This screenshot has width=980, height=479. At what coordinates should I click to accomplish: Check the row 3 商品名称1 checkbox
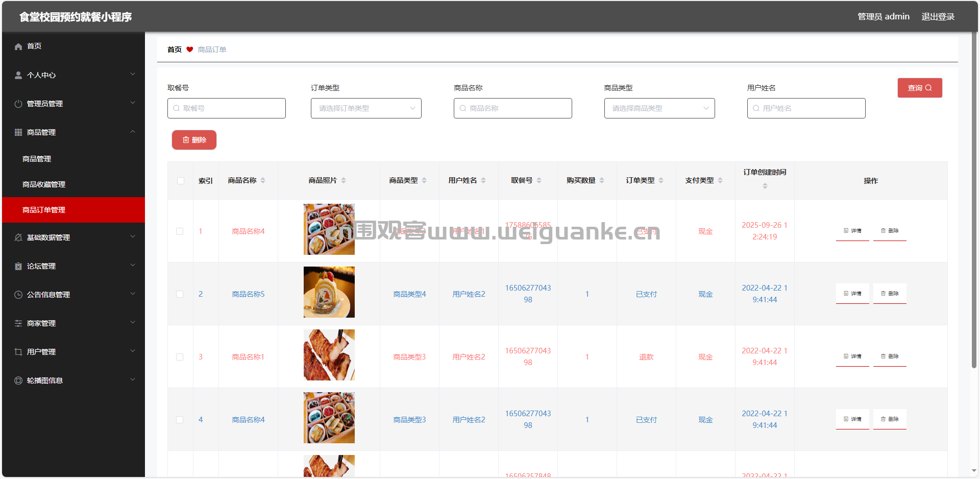click(x=180, y=357)
